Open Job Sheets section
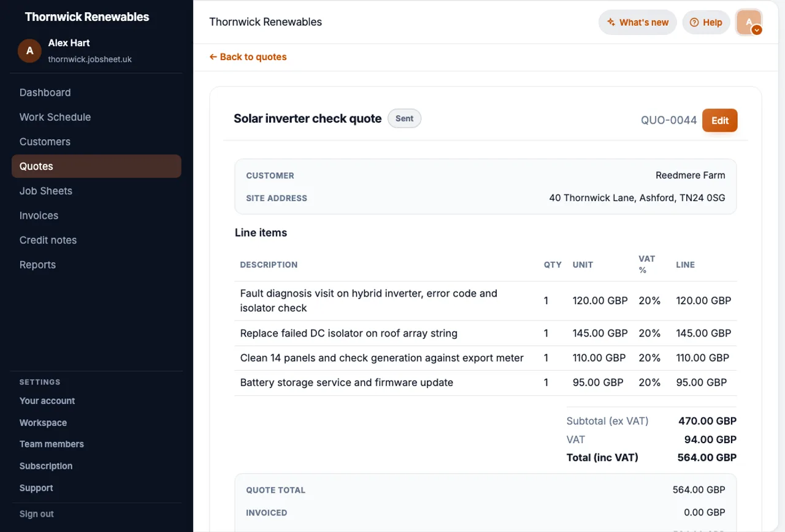 pyautogui.click(x=96, y=191)
